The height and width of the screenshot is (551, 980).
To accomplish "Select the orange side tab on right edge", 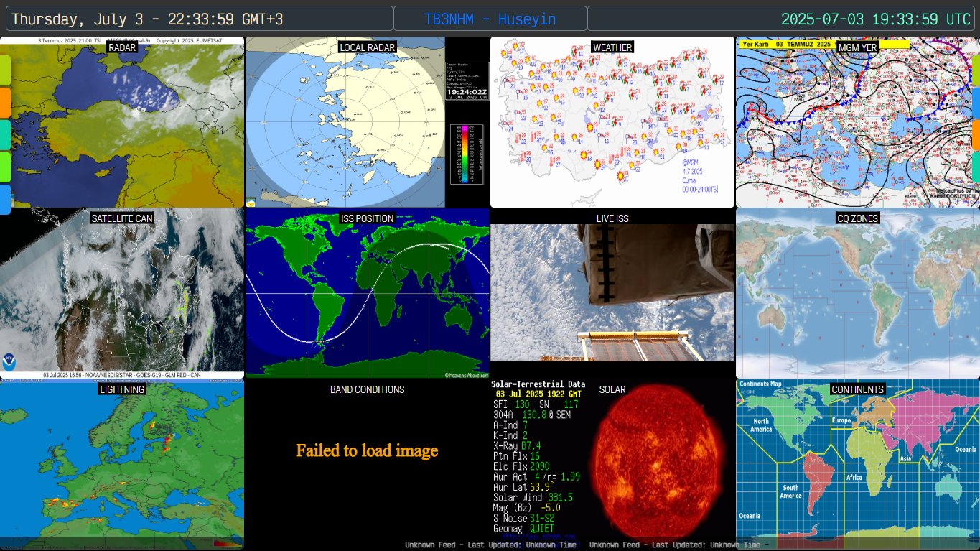I will pos(976,134).
